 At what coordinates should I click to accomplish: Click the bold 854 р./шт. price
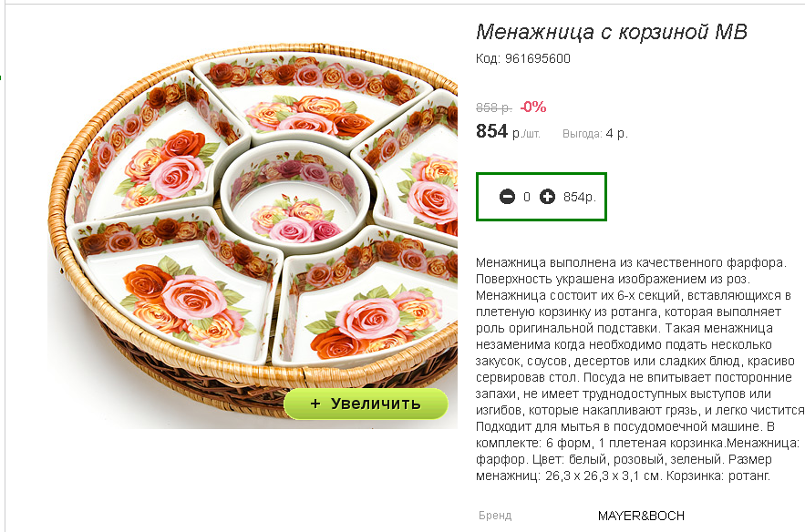pos(508,131)
